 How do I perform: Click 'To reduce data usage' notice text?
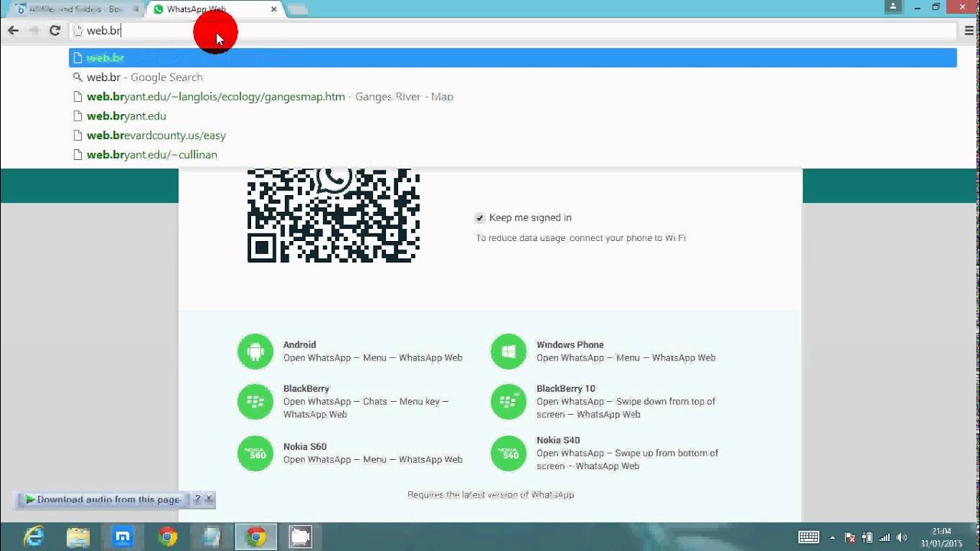[580, 238]
